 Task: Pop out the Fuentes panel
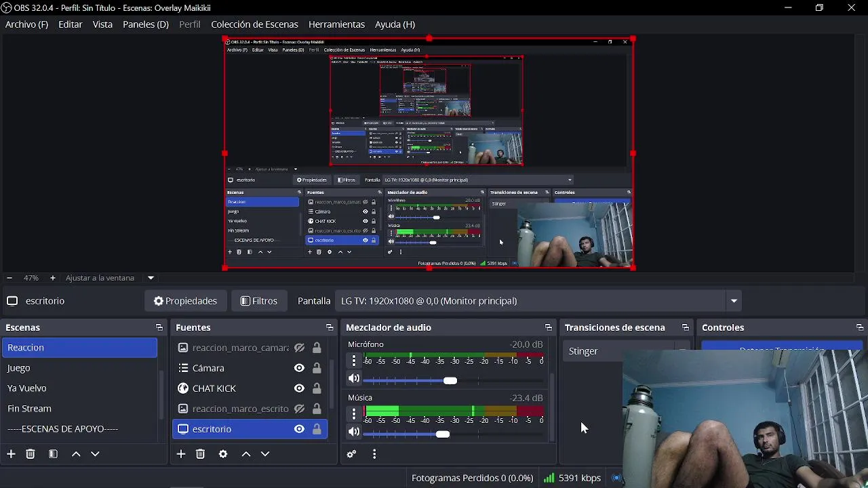pos(330,327)
